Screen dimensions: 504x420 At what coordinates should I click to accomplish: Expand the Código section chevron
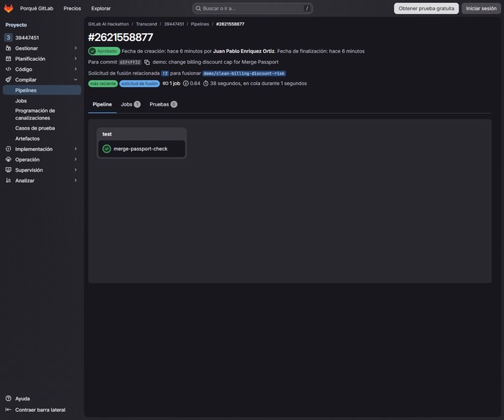pos(75,69)
